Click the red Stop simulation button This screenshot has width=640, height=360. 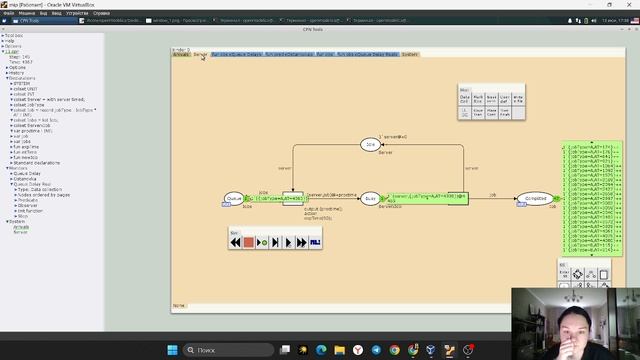click(x=248, y=242)
